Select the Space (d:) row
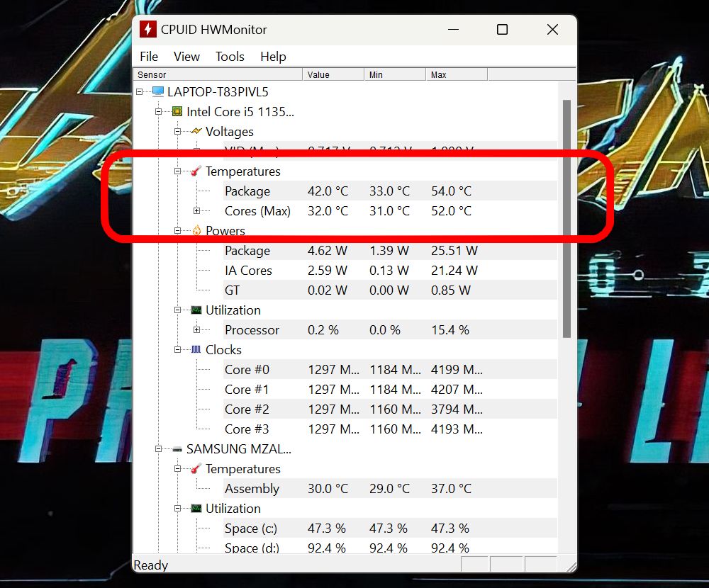 point(391,548)
